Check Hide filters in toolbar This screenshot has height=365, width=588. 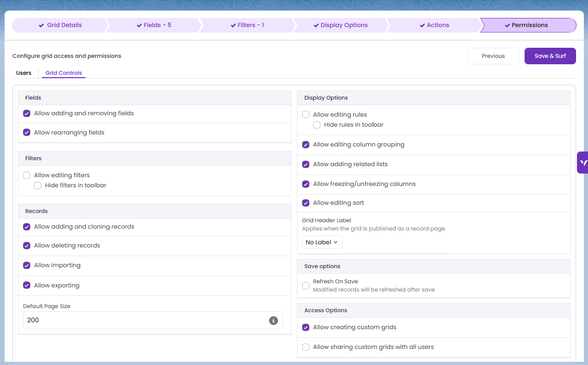pos(38,185)
